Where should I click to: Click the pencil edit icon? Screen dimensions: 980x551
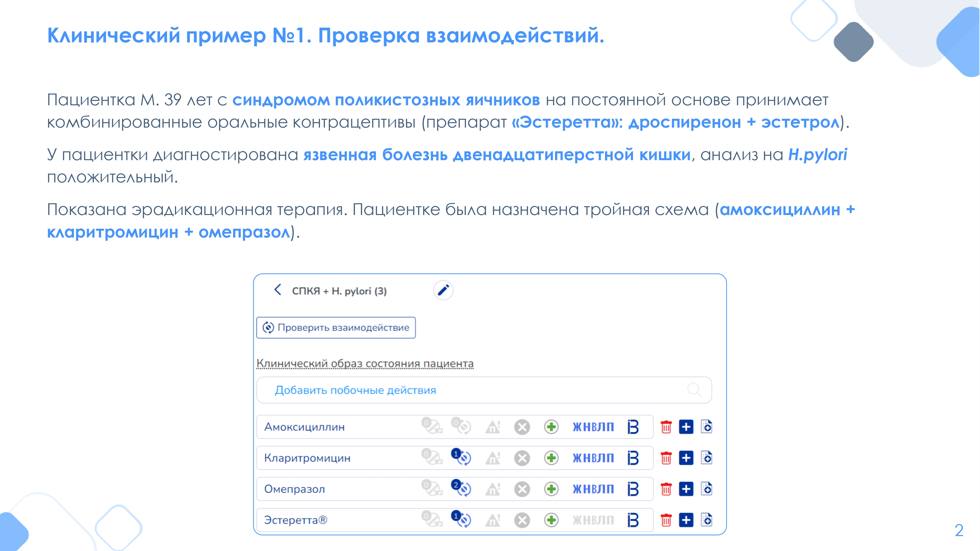[x=443, y=290]
